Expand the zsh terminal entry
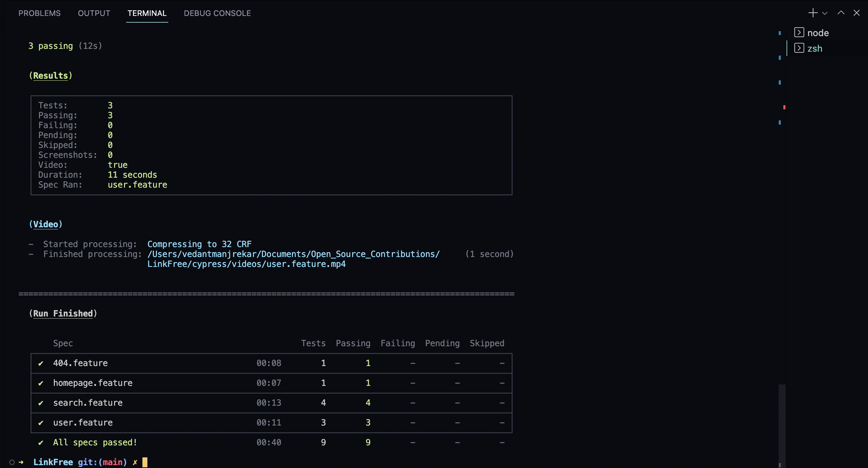The image size is (868, 468). [799, 48]
